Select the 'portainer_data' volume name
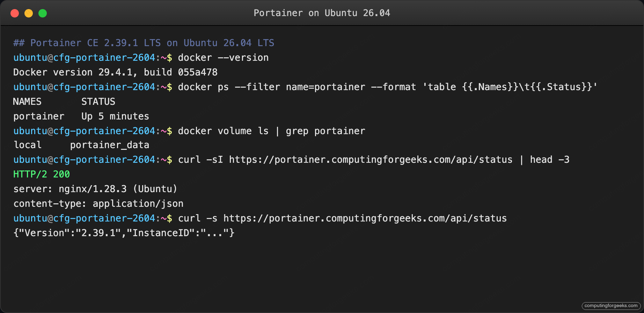 click(x=110, y=145)
